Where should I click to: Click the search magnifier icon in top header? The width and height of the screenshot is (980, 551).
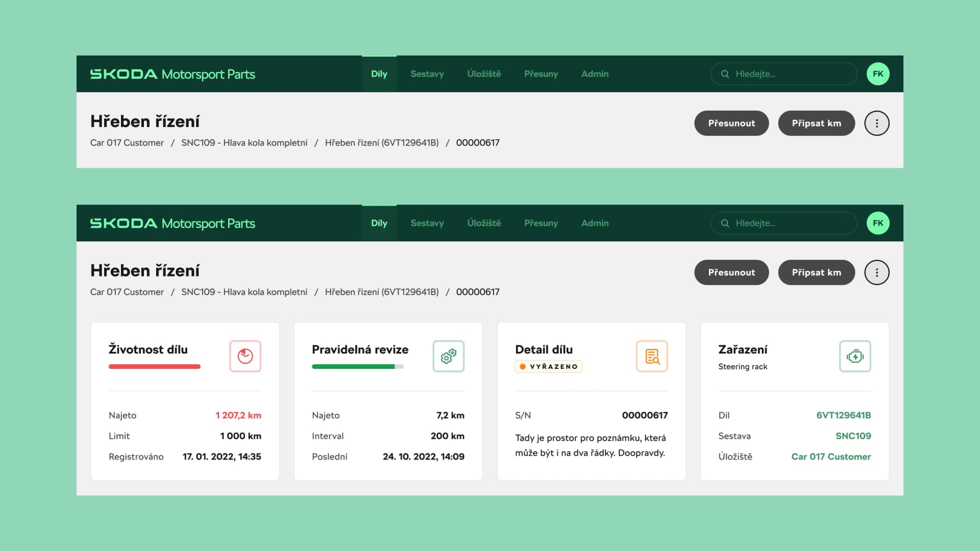[725, 74]
